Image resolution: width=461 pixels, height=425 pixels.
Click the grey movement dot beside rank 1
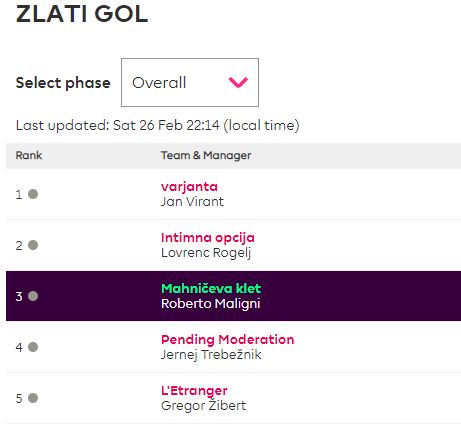33,194
